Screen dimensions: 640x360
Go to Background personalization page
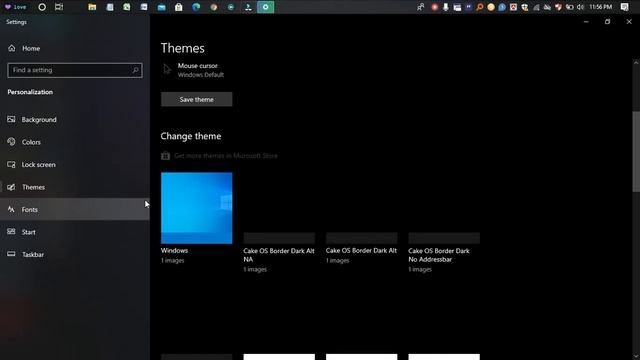click(75, 120)
